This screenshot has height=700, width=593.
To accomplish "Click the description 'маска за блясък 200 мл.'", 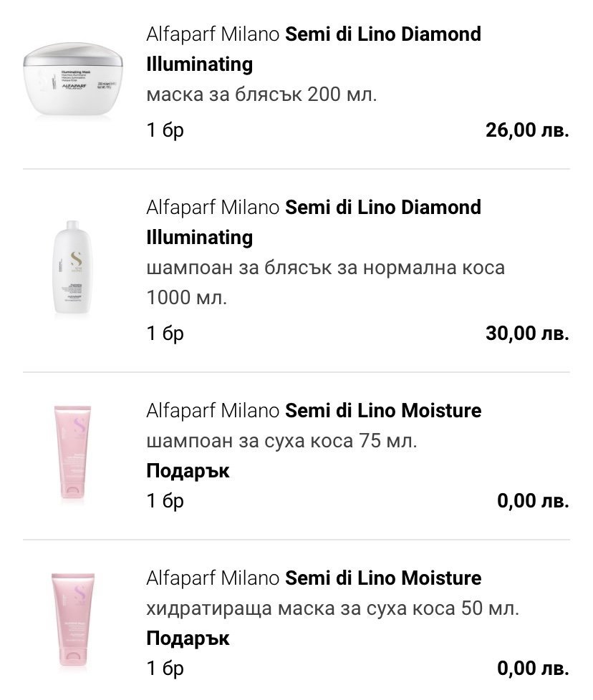I will [261, 95].
